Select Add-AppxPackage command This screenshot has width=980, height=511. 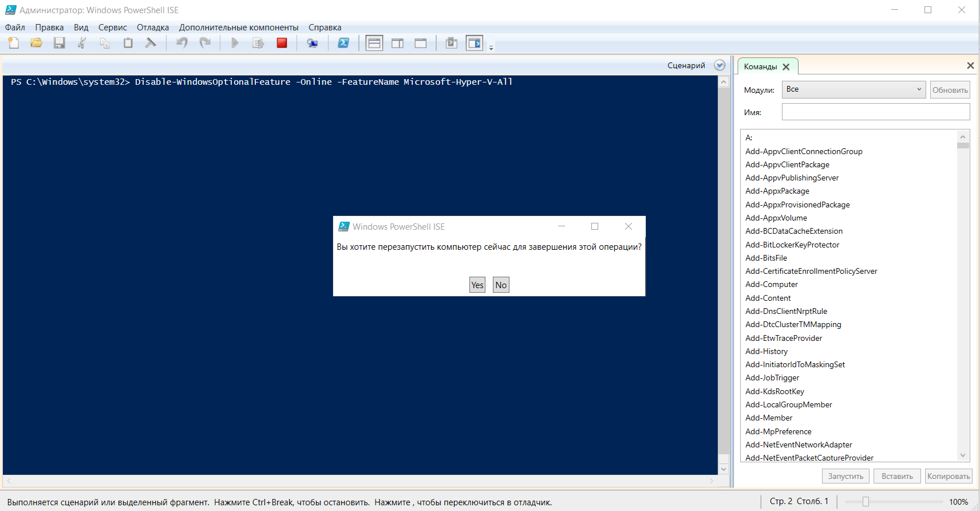(777, 191)
